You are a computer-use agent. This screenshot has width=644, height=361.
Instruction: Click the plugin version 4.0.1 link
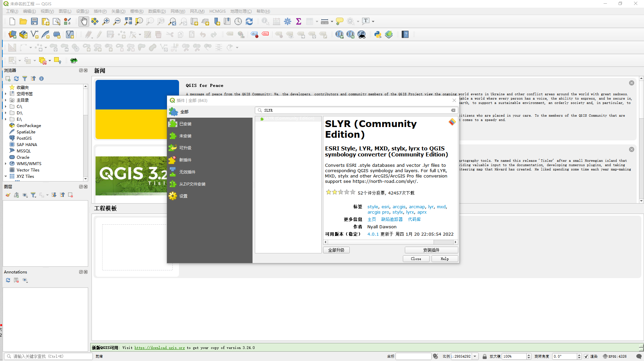(x=373, y=234)
